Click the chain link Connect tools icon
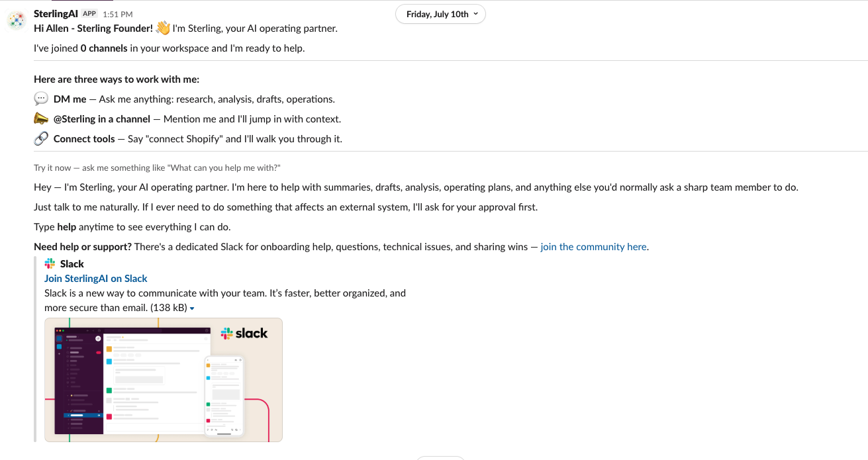Image resolution: width=868 pixels, height=460 pixels. tap(41, 139)
